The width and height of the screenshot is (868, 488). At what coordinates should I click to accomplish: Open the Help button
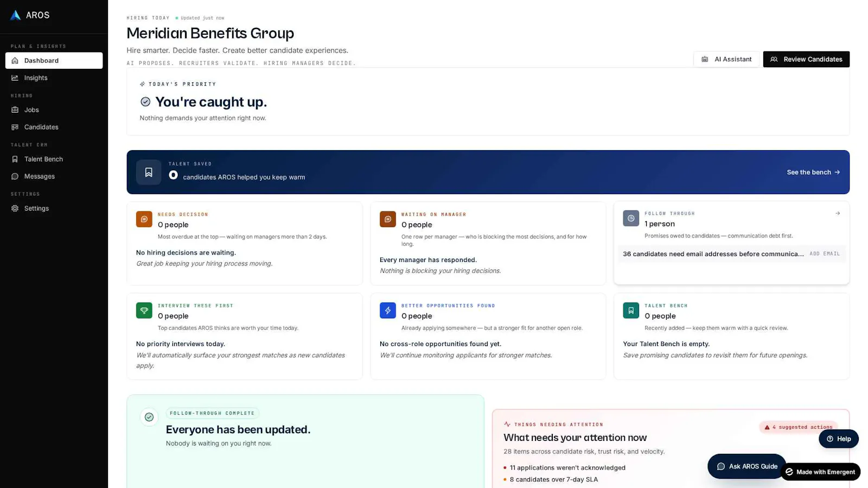point(839,439)
